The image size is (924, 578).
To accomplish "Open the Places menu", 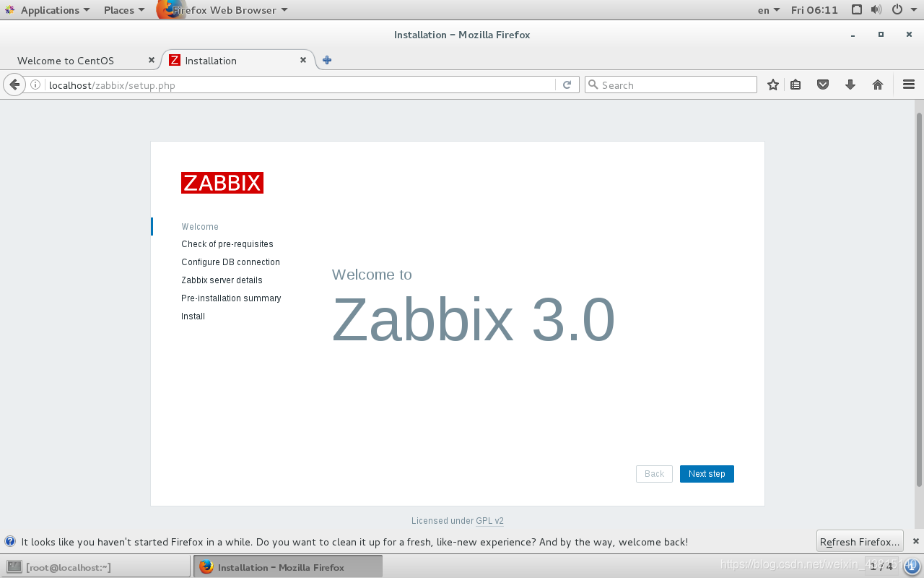I will coord(123,9).
